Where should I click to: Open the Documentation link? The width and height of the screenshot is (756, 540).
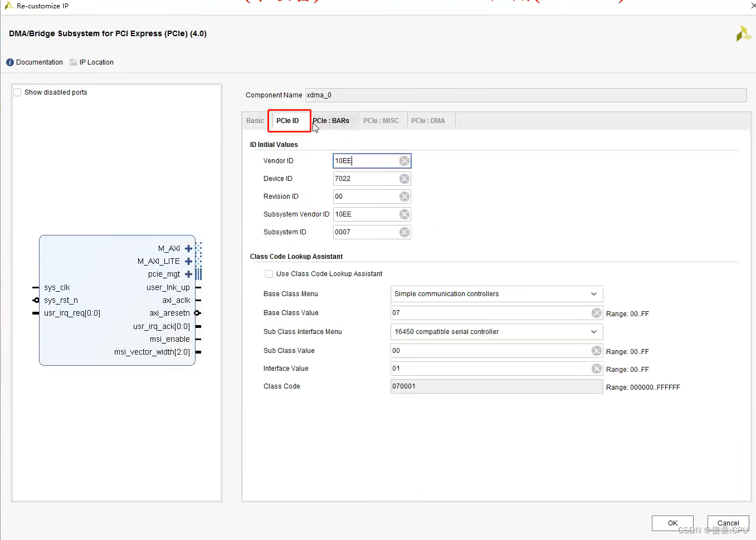pos(40,62)
